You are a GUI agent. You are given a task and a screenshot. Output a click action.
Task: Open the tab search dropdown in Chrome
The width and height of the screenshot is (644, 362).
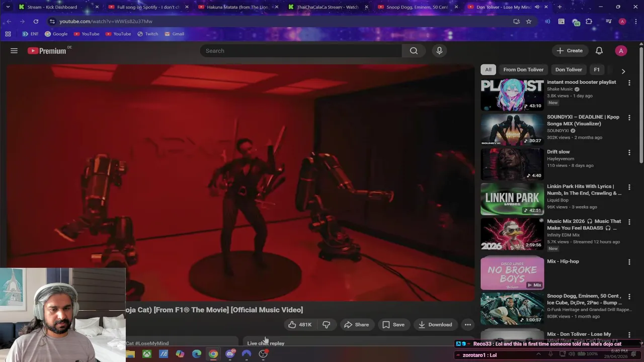8,7
